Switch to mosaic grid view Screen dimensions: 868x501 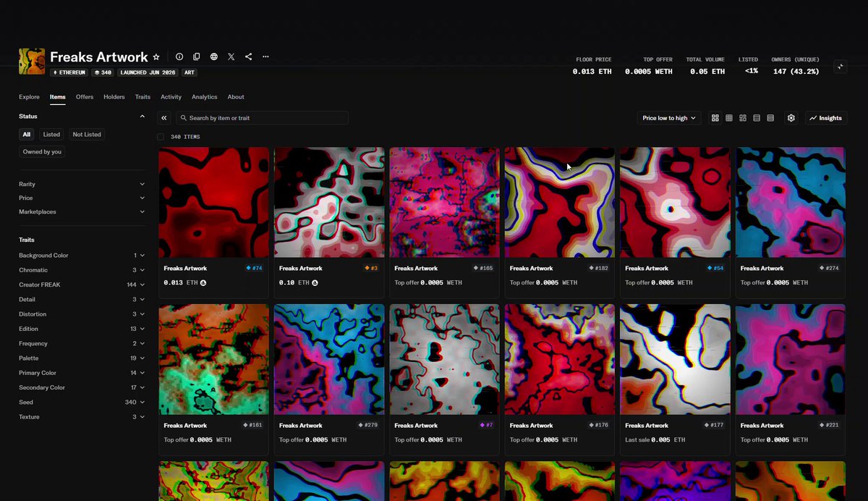(x=743, y=118)
